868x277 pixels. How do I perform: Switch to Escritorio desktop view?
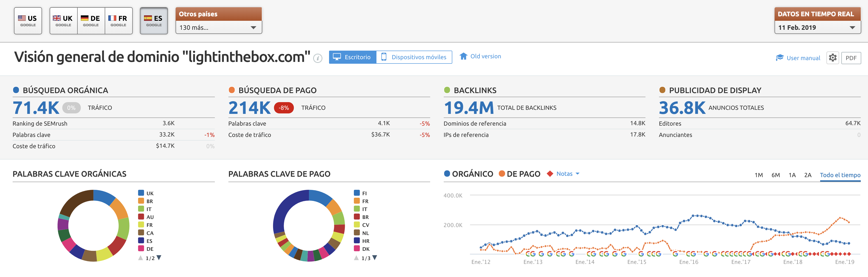(x=353, y=57)
